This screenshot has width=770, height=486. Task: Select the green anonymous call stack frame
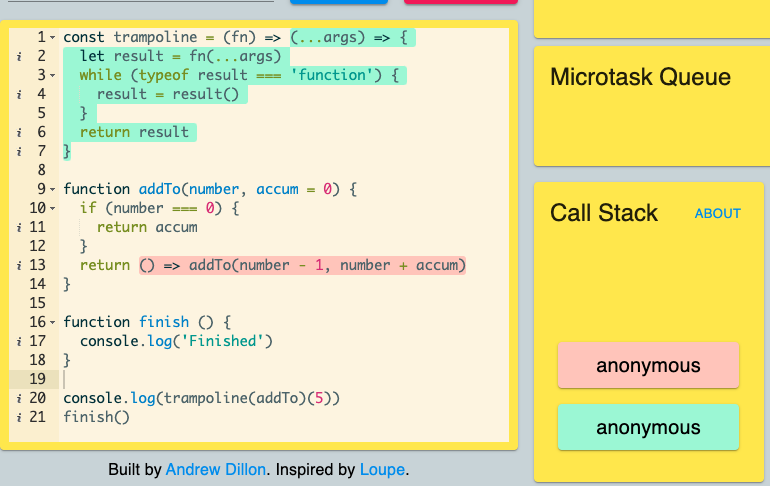pos(648,427)
